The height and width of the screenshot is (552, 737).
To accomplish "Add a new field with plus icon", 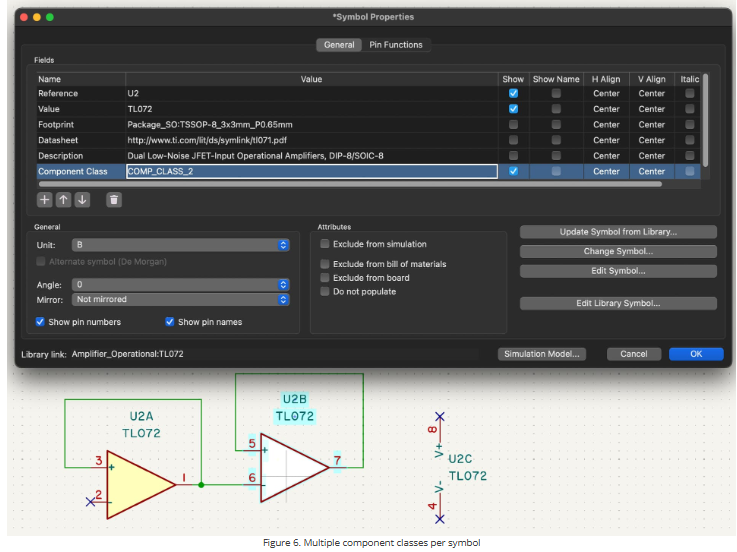I will pos(44,200).
